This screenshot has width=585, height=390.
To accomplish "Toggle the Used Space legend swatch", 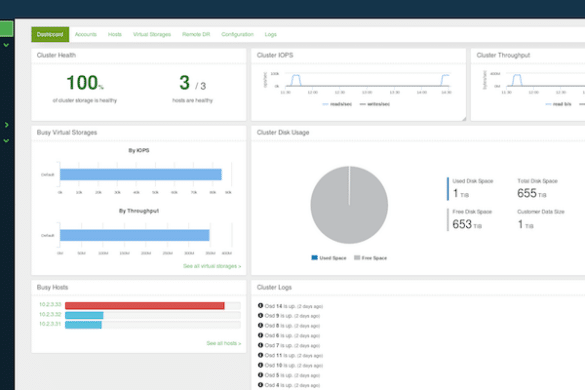I will click(x=315, y=258).
